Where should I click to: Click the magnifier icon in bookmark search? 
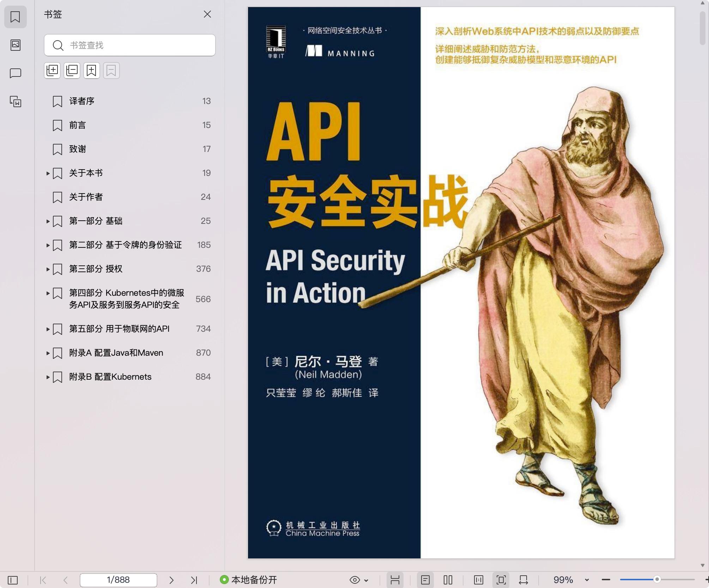58,45
